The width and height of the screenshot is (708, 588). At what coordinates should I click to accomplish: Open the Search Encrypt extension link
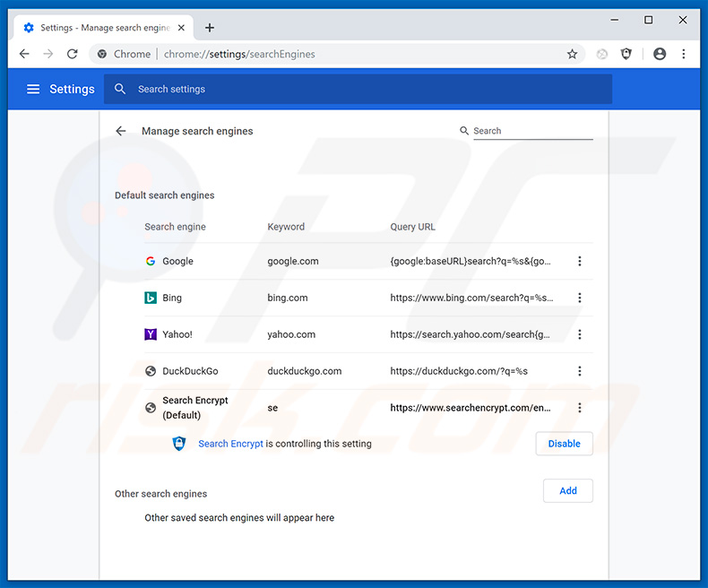point(230,444)
